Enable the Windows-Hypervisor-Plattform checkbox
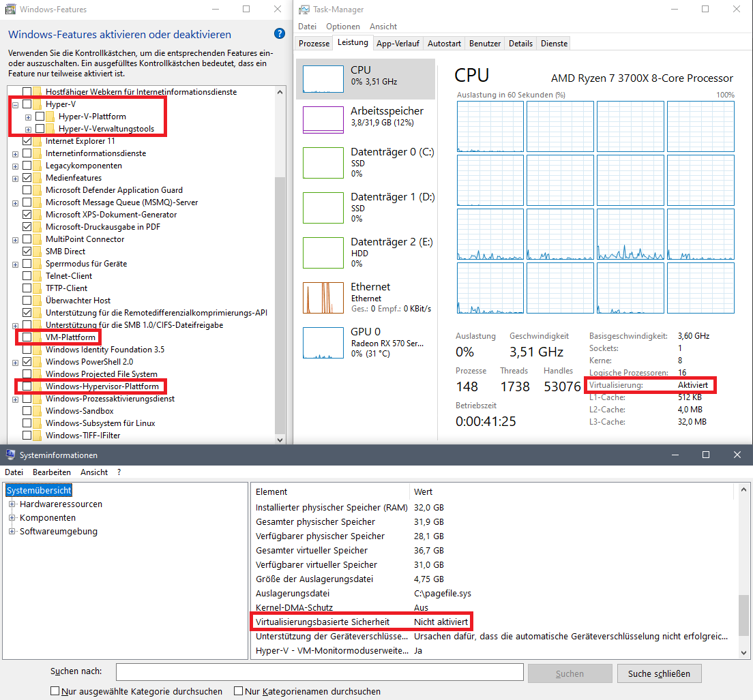Screen dimensions: 753x700 27,386
